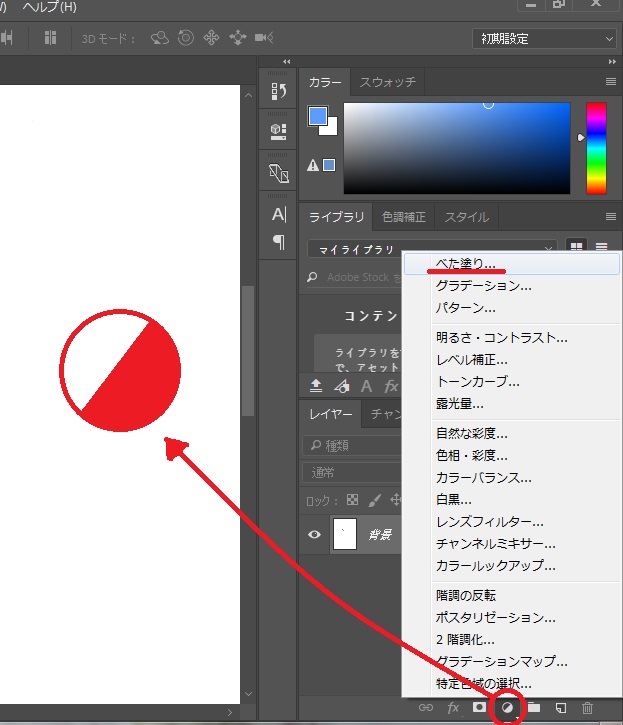Choose グラデーション... from the menu
Viewport: 623px width, 725px height.
(512, 286)
